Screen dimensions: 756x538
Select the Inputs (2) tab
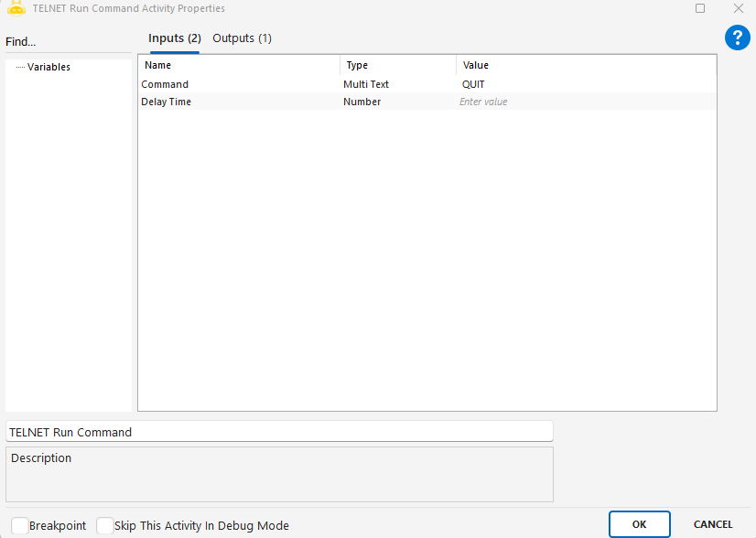click(174, 38)
